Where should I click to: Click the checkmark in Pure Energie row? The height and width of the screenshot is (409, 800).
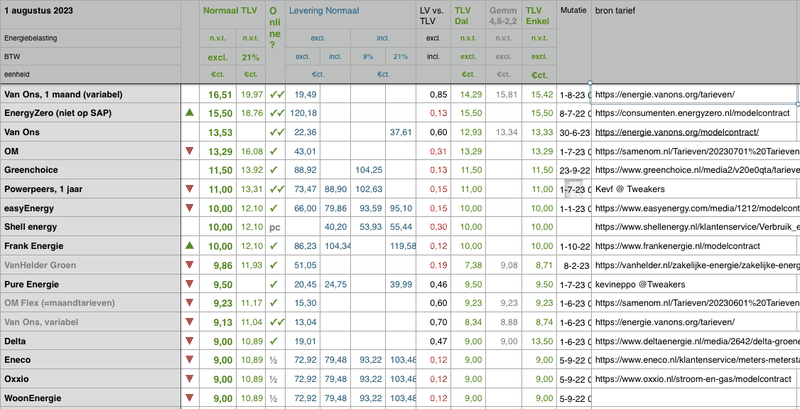pyautogui.click(x=275, y=283)
